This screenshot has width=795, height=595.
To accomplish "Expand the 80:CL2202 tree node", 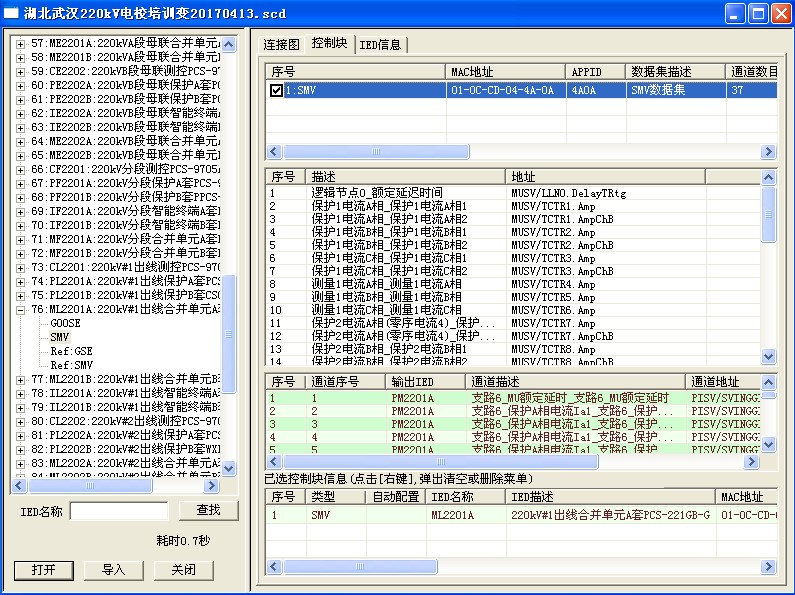I will (22, 422).
